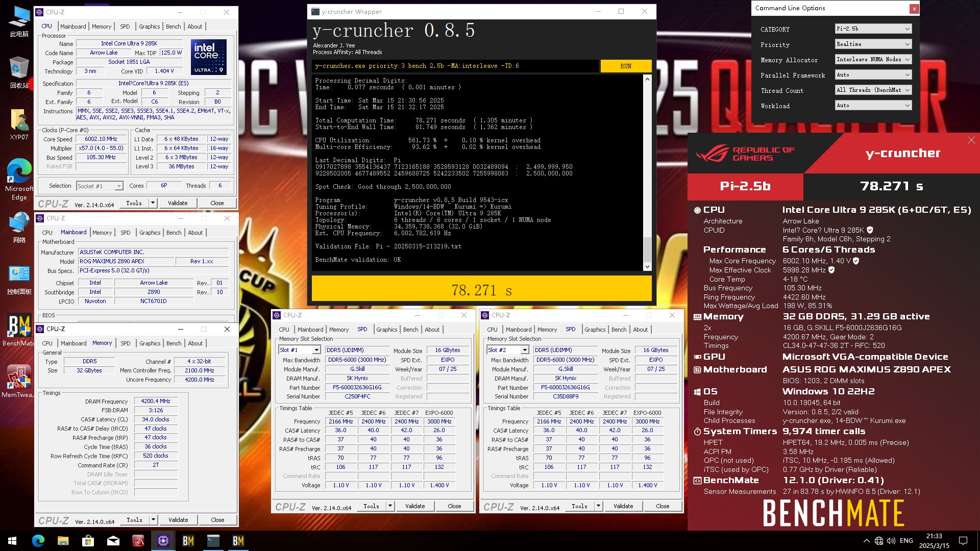980x551 pixels.
Task: Open the Slot #2 memory slot dropdown
Action: 508,350
